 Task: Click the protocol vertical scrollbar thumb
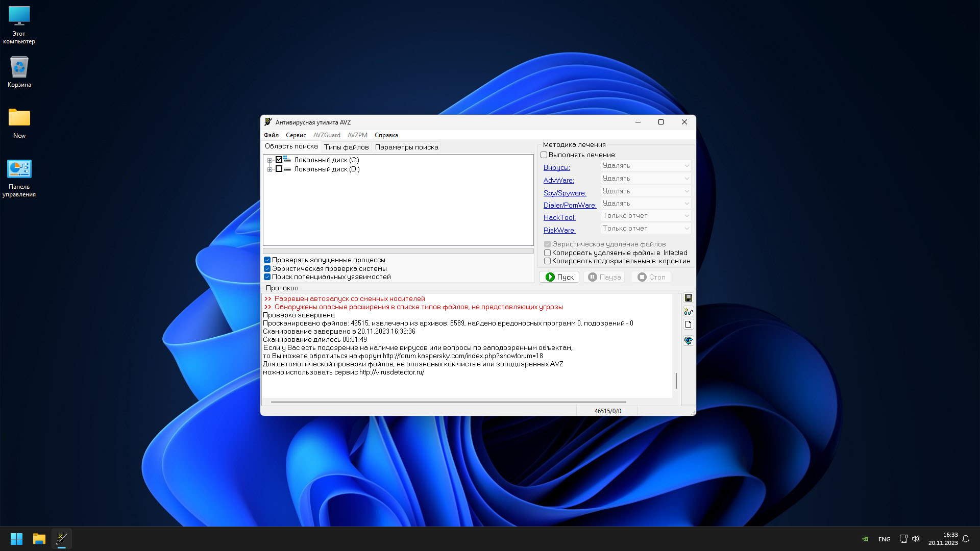676,381
